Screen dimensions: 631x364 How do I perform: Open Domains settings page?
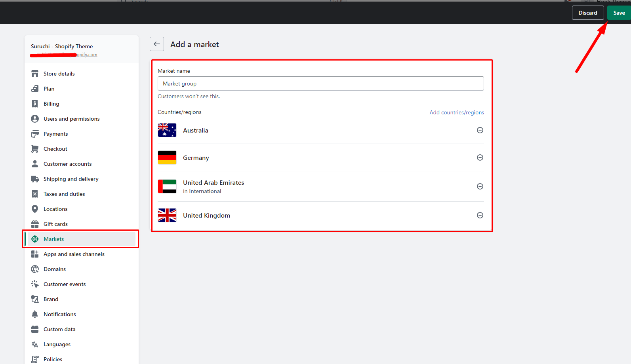tap(55, 269)
